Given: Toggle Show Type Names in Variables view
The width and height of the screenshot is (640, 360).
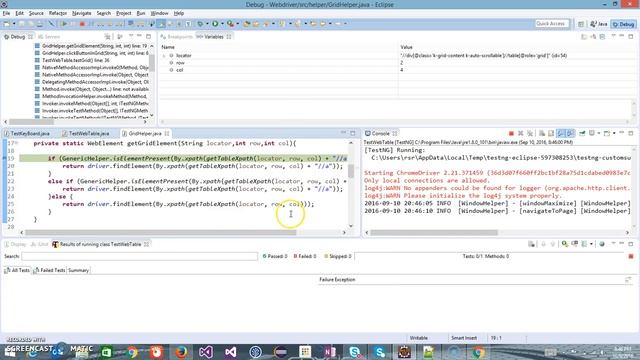Looking at the screenshot, I should pyautogui.click(x=584, y=37).
